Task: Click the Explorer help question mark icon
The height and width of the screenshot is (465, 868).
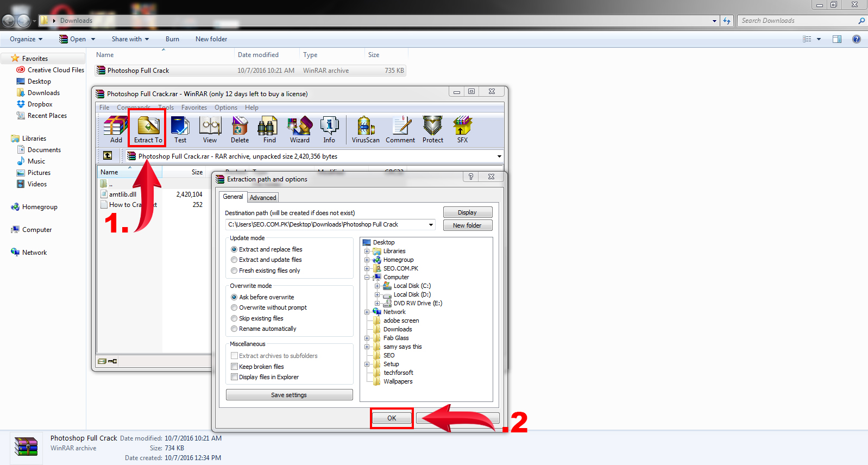Action: tap(857, 39)
